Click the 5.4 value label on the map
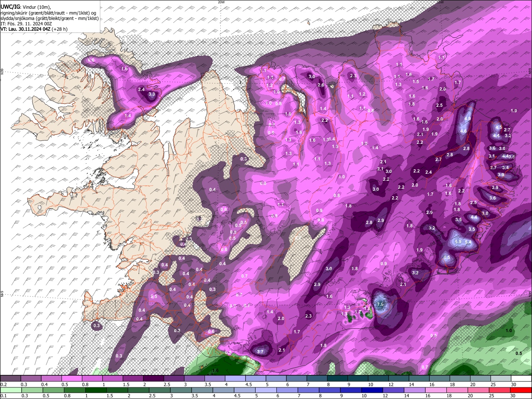Image resolution: width=532 pixels, height=399 pixels. coord(468,242)
